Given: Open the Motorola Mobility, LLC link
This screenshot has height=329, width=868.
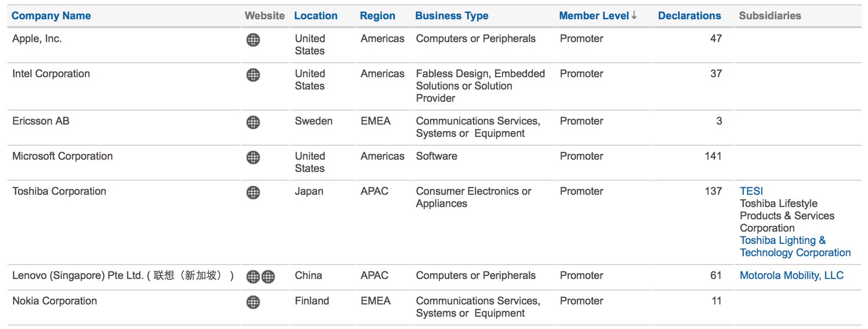Looking at the screenshot, I should point(792,275).
